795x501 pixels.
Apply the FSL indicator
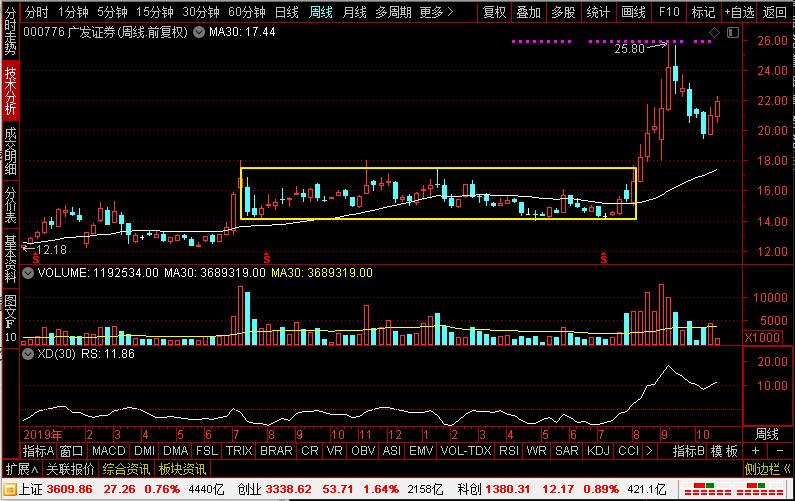coord(207,451)
